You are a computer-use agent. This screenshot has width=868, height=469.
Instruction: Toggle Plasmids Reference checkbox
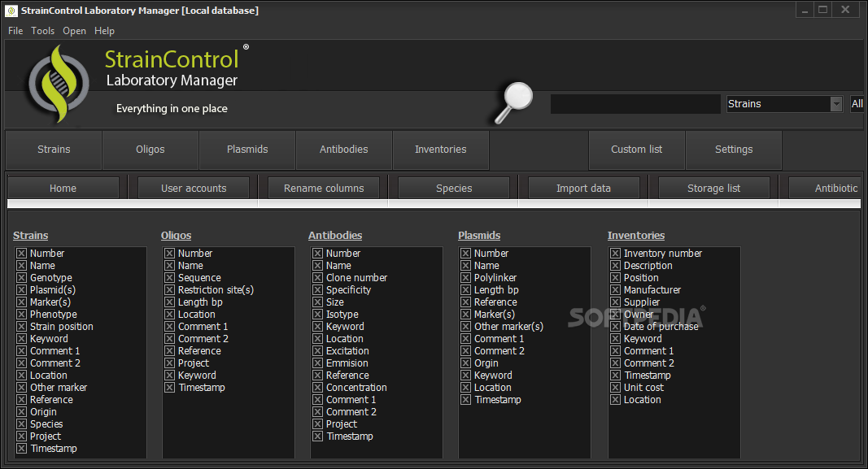(x=465, y=302)
